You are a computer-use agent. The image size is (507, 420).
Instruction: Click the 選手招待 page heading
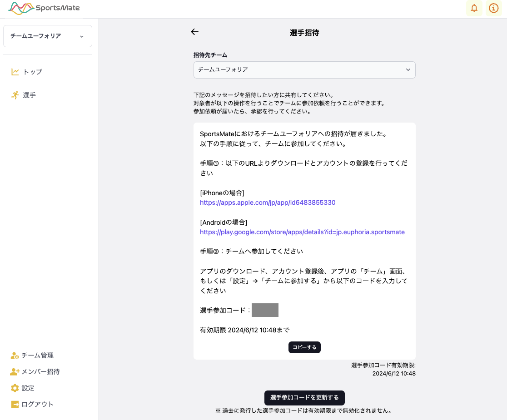[304, 33]
